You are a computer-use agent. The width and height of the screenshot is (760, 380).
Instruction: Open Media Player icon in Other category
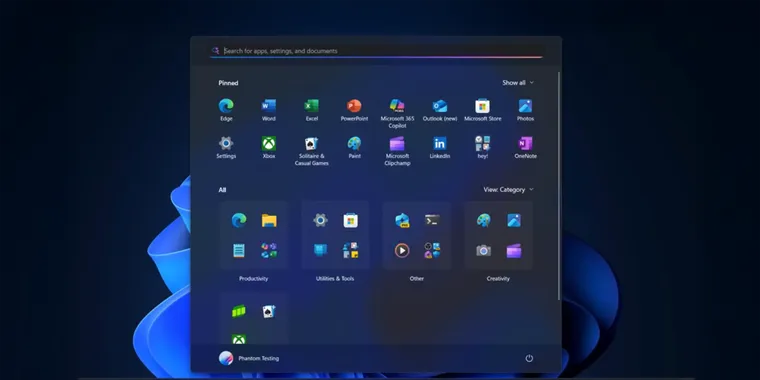pyautogui.click(x=402, y=251)
